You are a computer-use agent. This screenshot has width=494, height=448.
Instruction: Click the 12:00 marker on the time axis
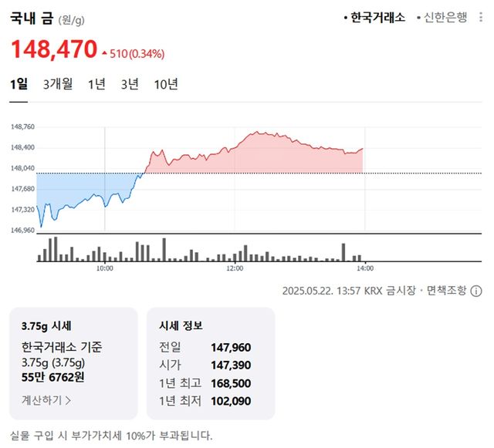click(x=235, y=268)
